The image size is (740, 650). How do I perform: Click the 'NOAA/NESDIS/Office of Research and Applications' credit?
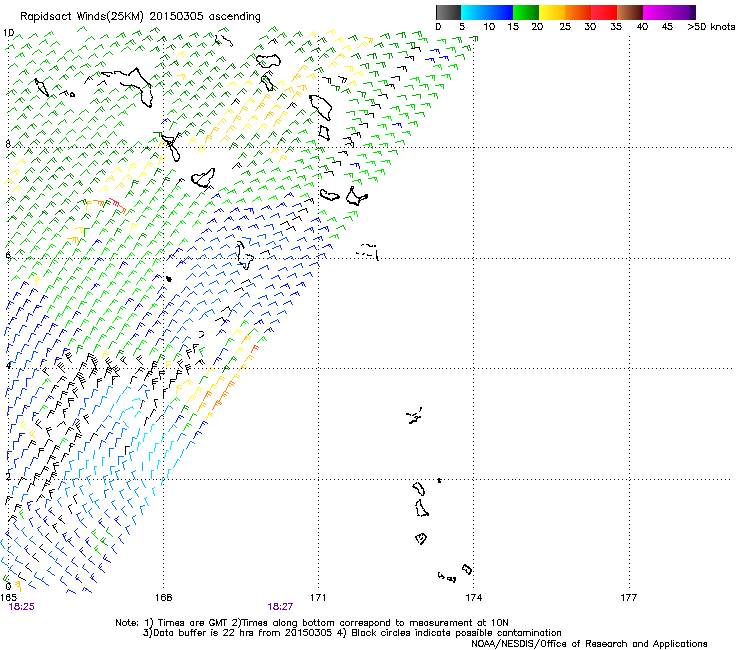pyautogui.click(x=589, y=644)
